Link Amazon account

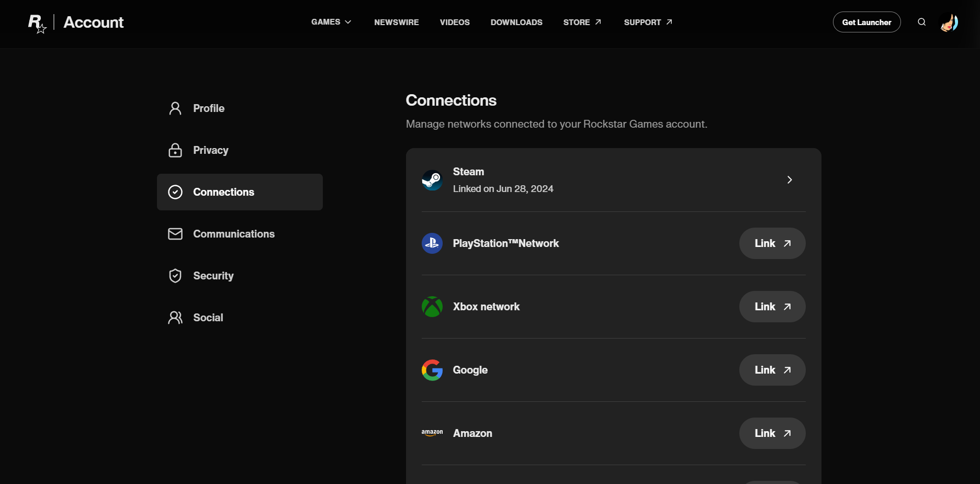coord(772,433)
